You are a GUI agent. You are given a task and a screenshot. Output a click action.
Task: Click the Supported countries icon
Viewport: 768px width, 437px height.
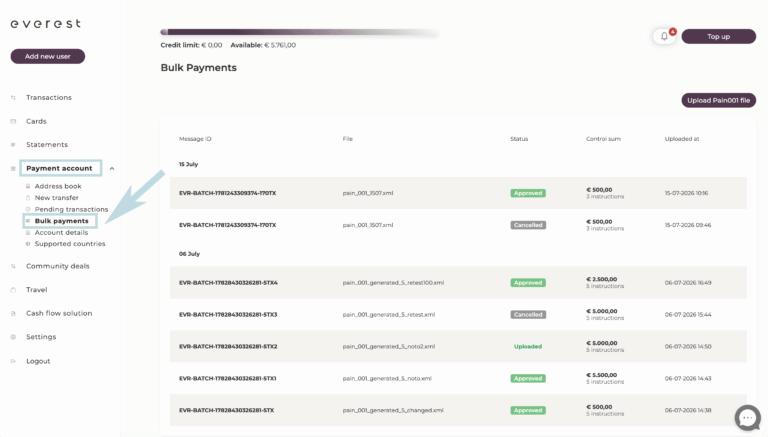(28, 243)
